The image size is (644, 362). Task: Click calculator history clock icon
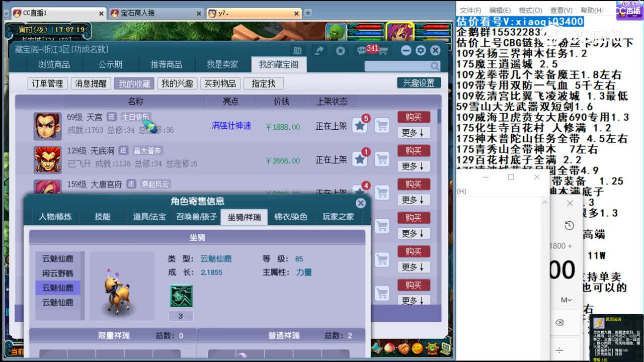coord(569,226)
